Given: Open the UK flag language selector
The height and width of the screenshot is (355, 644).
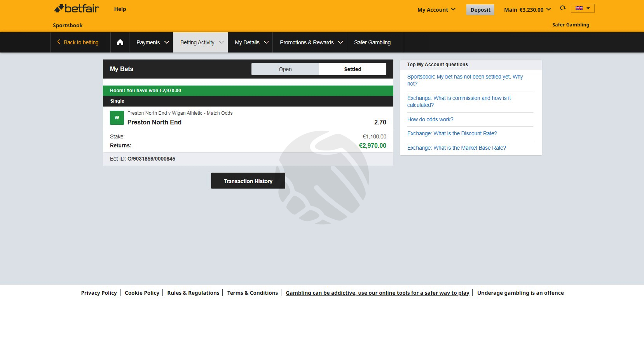Looking at the screenshot, I should pos(583,8).
